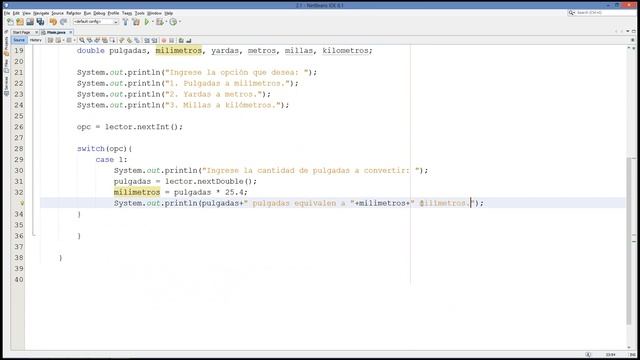This screenshot has height=360, width=640.
Task: Click the Shift Line Left icon
Action: click(147, 40)
